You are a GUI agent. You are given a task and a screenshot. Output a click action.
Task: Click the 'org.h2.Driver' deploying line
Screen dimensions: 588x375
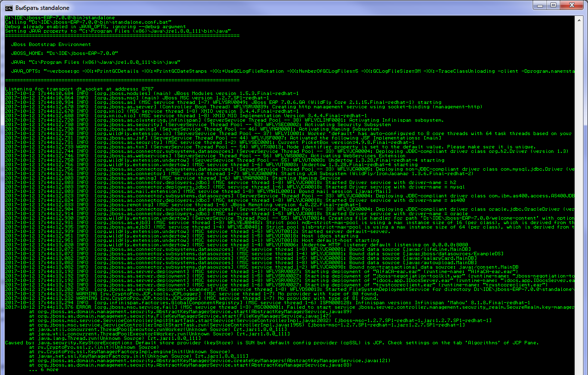point(287,151)
